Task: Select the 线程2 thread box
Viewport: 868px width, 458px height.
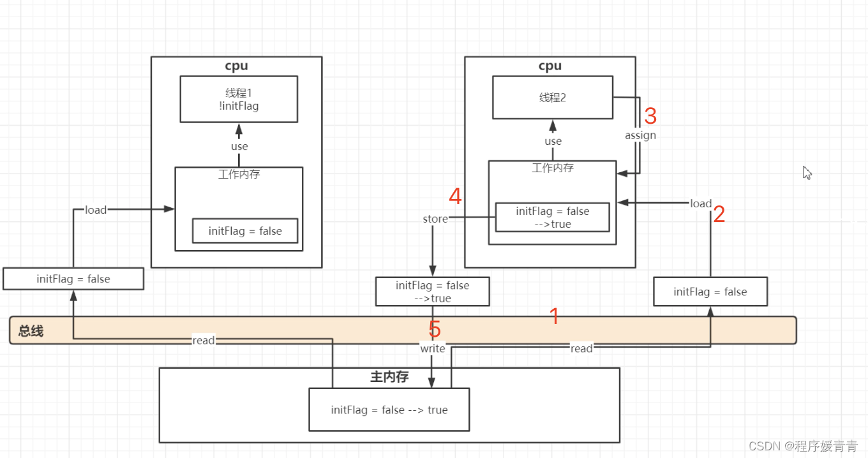Action: [552, 97]
